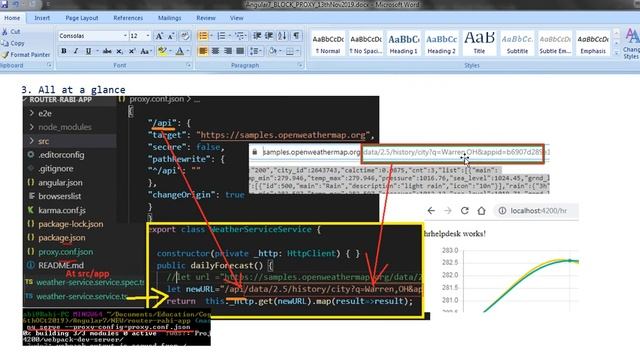Align text right

(228, 51)
